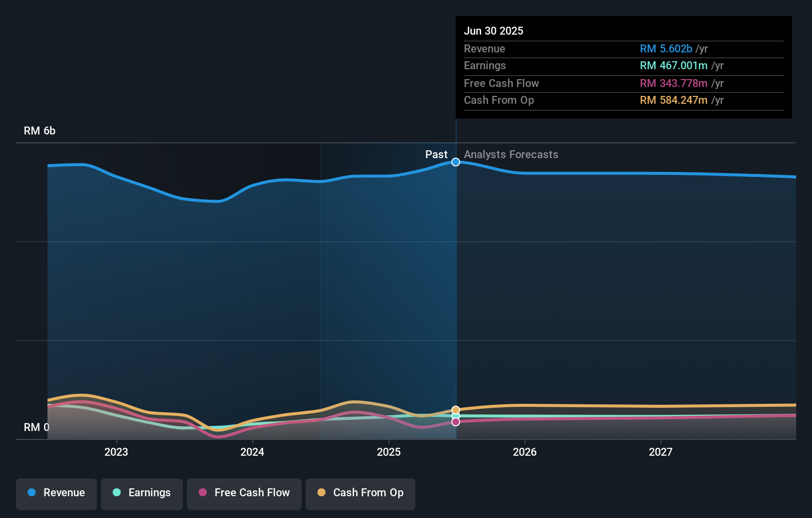Click the RM 467.001m Earnings value
Image resolution: width=812 pixels, height=518 pixels.
pos(674,65)
